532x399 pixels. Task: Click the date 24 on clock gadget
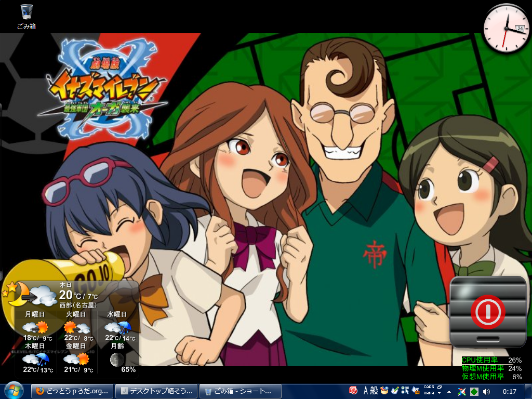520,29
